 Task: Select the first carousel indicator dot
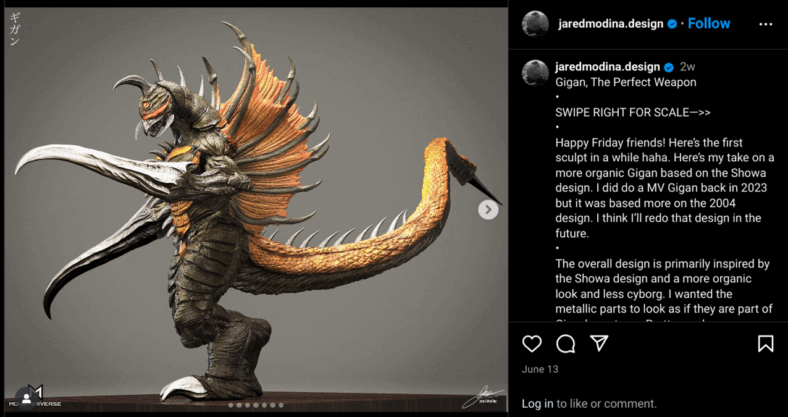231,405
